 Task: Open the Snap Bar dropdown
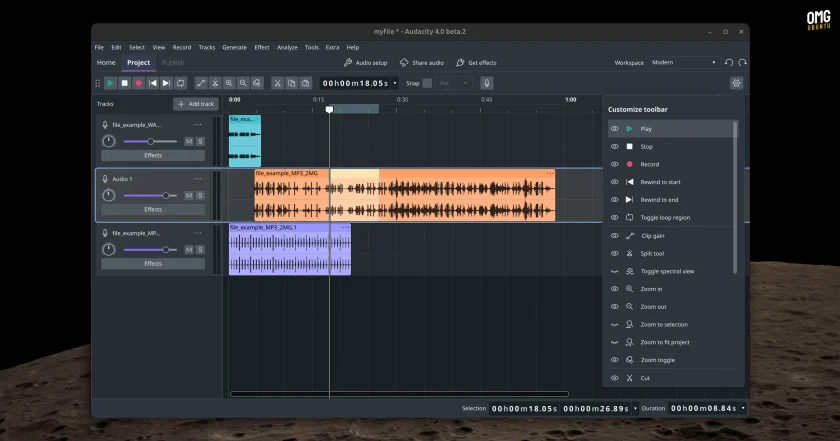pos(453,83)
